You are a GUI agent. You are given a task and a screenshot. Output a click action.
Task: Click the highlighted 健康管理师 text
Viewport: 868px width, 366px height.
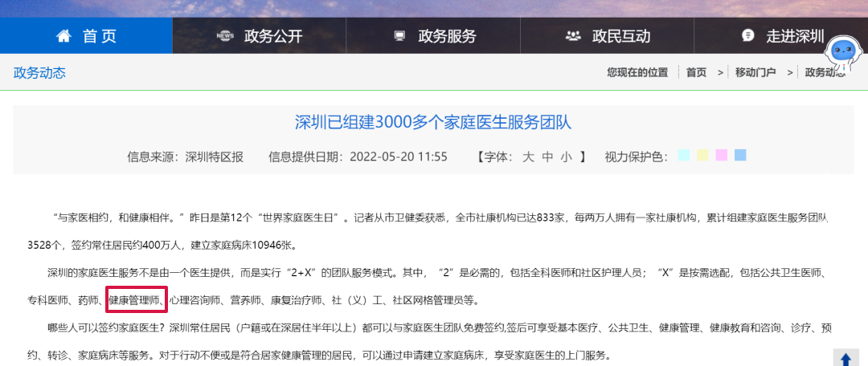pos(134,300)
